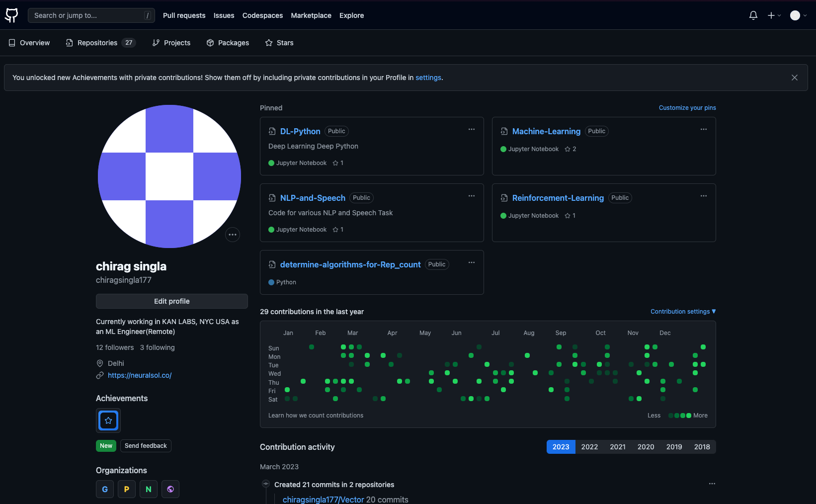Open the G organization
The height and width of the screenshot is (504, 816).
(x=105, y=489)
